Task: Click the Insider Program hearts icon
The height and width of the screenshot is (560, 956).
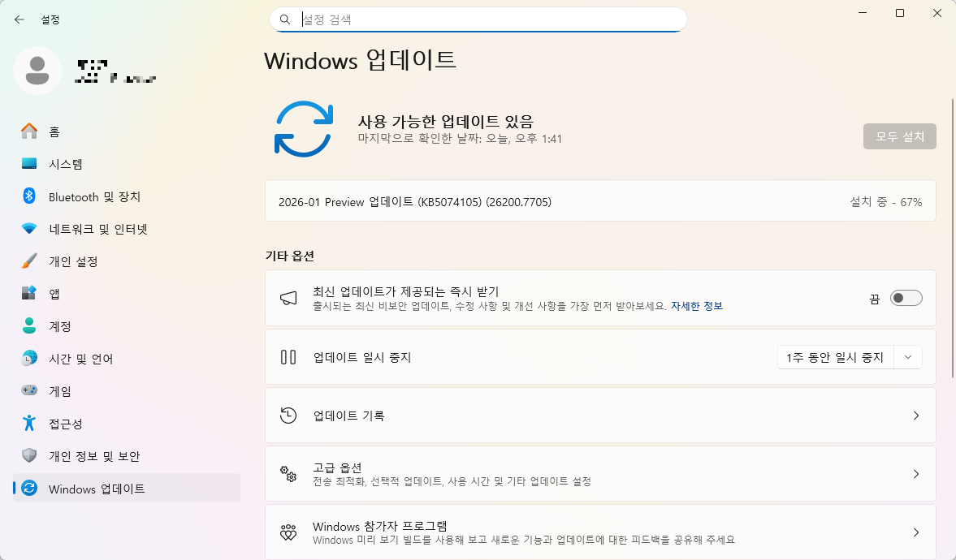Action: click(x=288, y=532)
